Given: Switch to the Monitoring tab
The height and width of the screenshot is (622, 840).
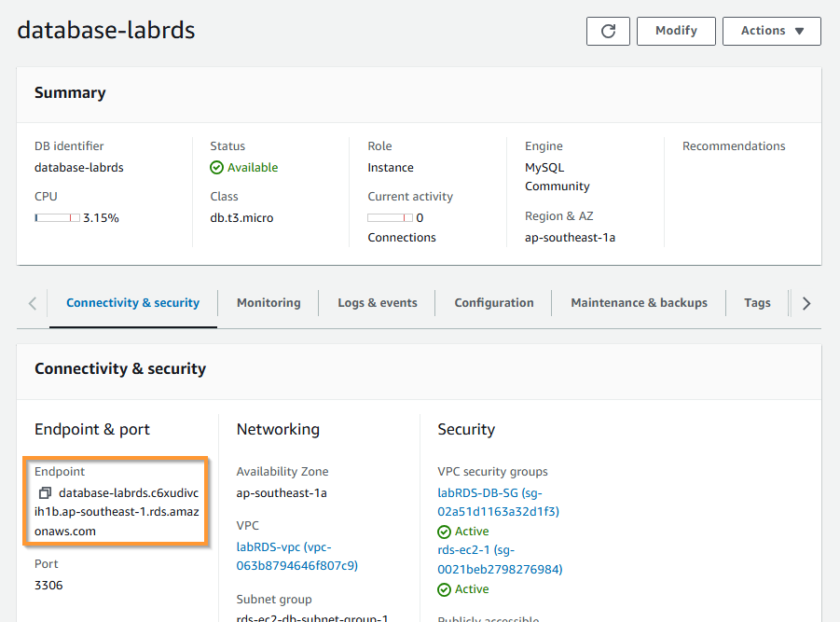Looking at the screenshot, I should [269, 303].
